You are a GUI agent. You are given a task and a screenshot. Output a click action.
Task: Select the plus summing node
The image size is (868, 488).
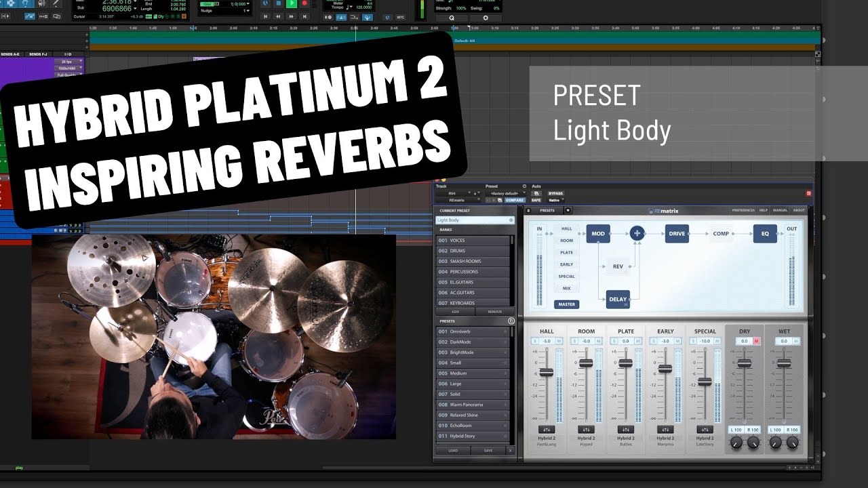[637, 233]
